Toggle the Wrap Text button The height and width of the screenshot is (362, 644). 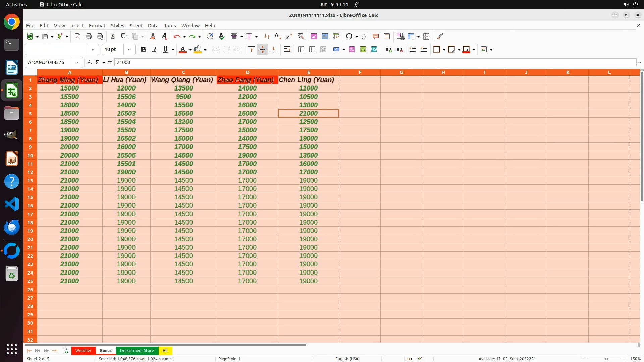click(x=287, y=50)
